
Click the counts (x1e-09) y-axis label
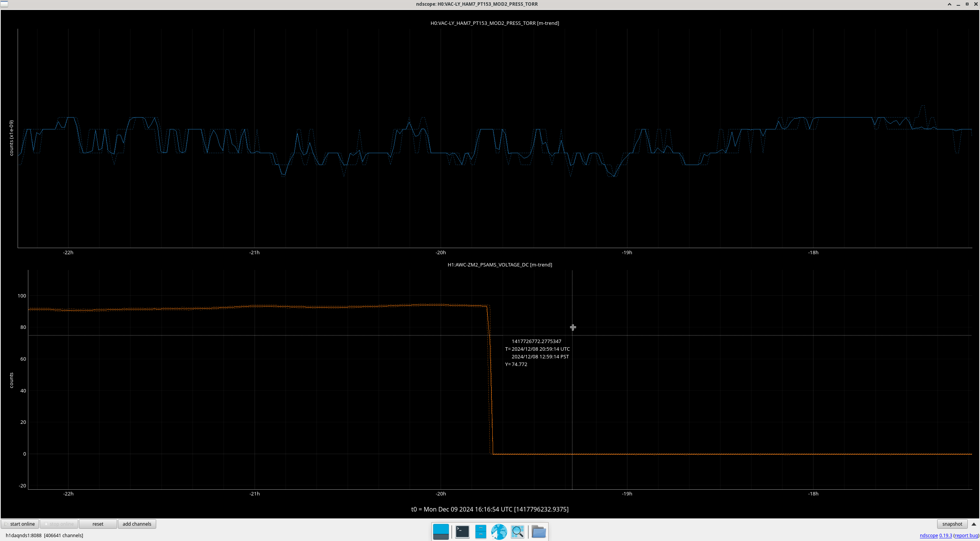(11, 138)
